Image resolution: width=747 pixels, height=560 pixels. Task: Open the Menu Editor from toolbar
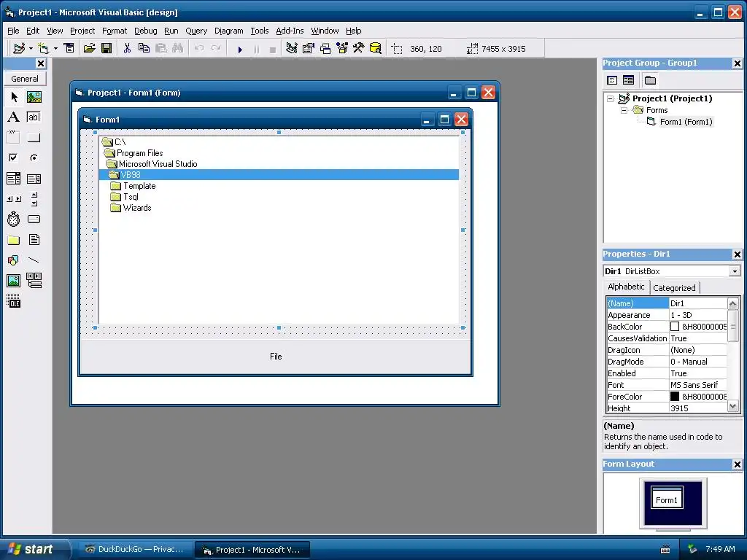69,49
